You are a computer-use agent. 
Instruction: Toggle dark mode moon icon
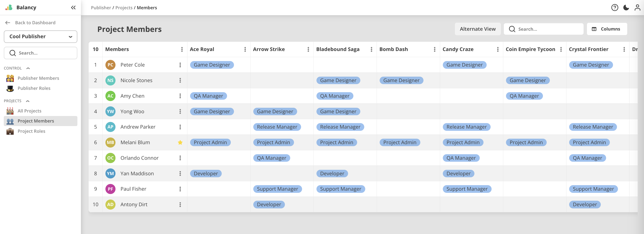[626, 7]
